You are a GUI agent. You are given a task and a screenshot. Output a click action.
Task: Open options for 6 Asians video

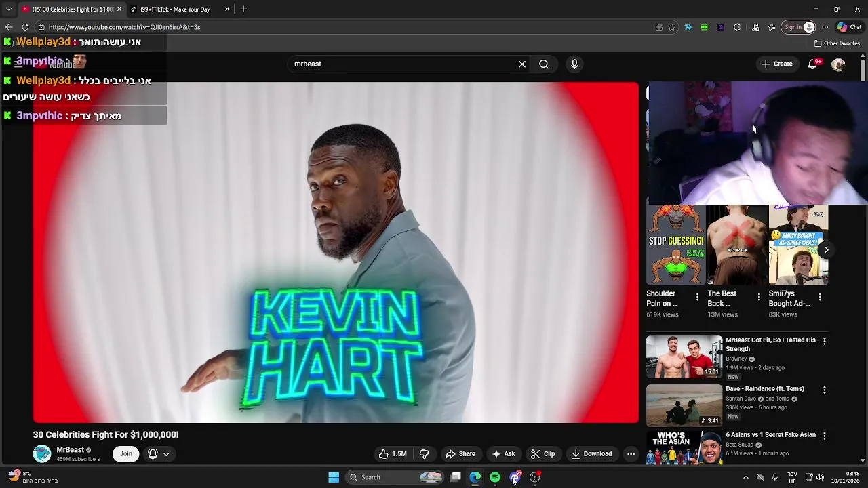point(824,436)
